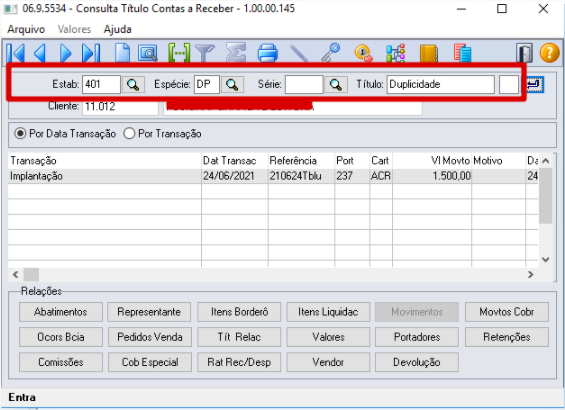Click the Rat Rec/Desp button
The image size is (565, 410).
pos(239,362)
